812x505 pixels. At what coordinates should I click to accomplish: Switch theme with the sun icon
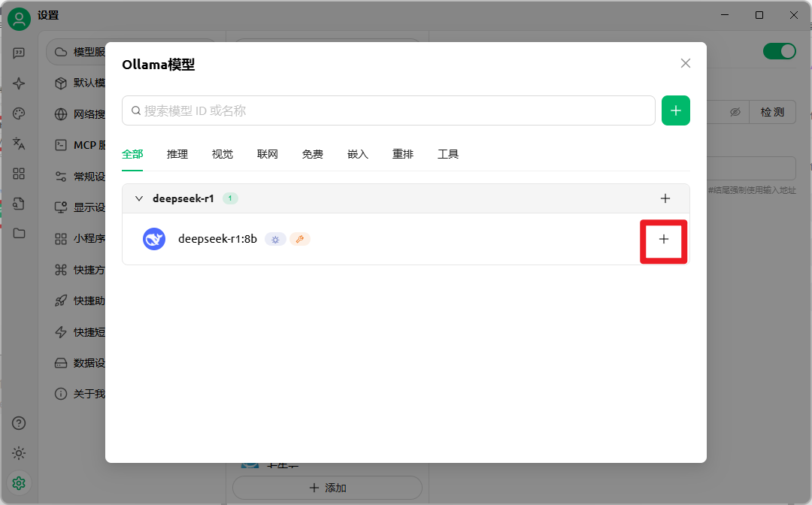click(19, 453)
